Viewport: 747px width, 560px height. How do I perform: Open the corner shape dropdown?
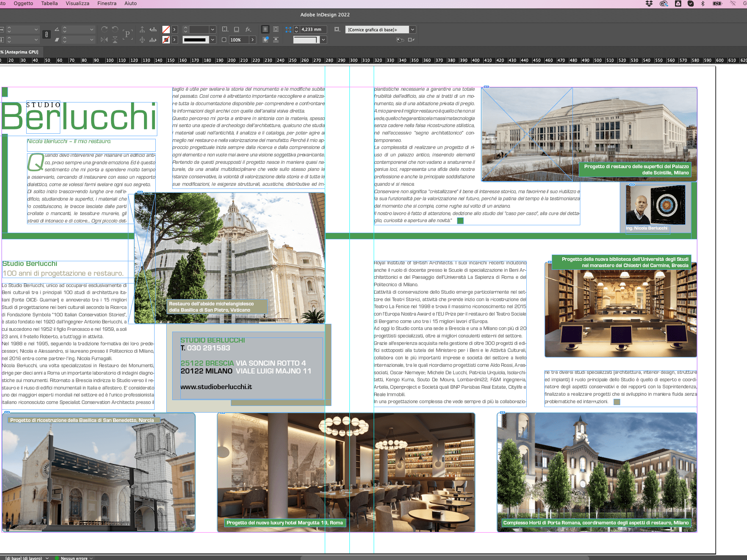323,39
